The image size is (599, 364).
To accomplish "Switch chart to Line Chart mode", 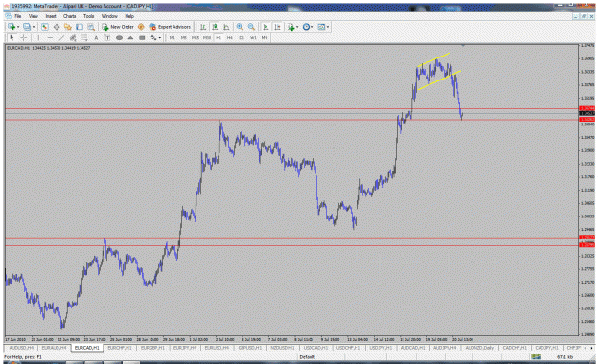I will pyautogui.click(x=226, y=27).
